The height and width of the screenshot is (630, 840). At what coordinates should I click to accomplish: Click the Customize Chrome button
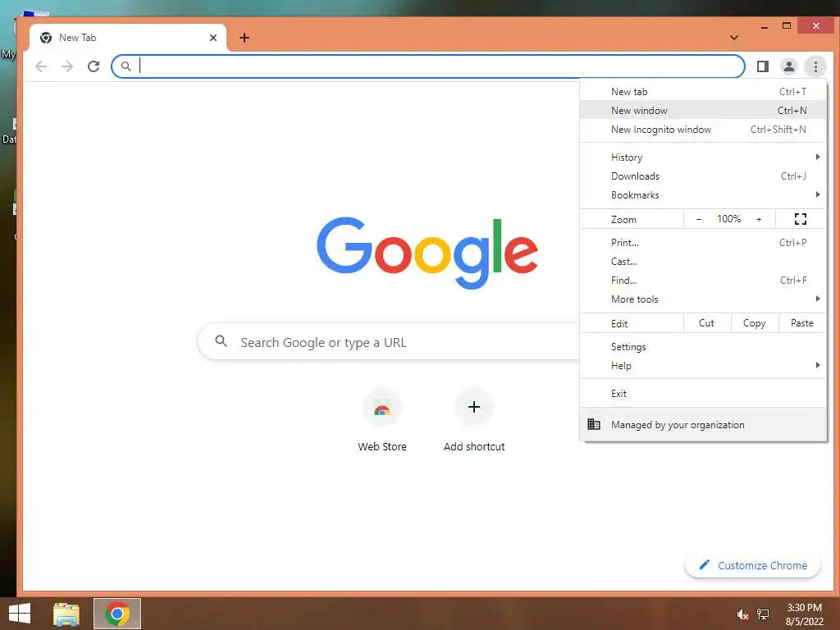[753, 565]
